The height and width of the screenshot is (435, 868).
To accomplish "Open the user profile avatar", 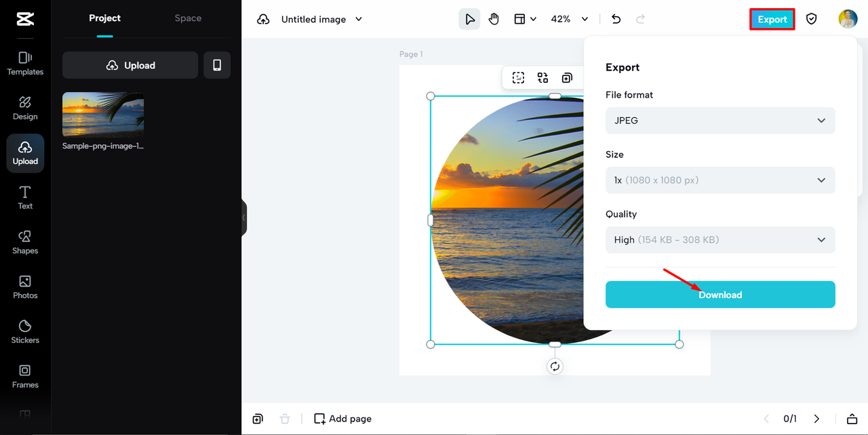I will pyautogui.click(x=848, y=19).
